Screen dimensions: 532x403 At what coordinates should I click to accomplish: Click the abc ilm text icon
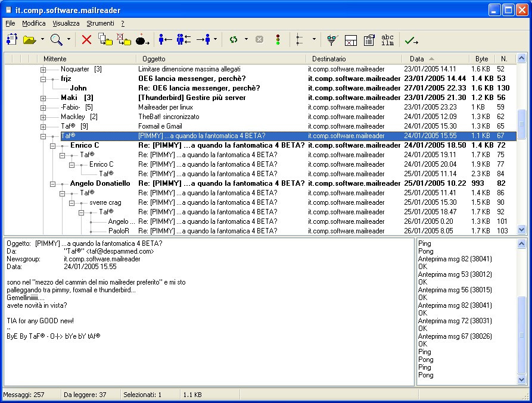(x=387, y=40)
